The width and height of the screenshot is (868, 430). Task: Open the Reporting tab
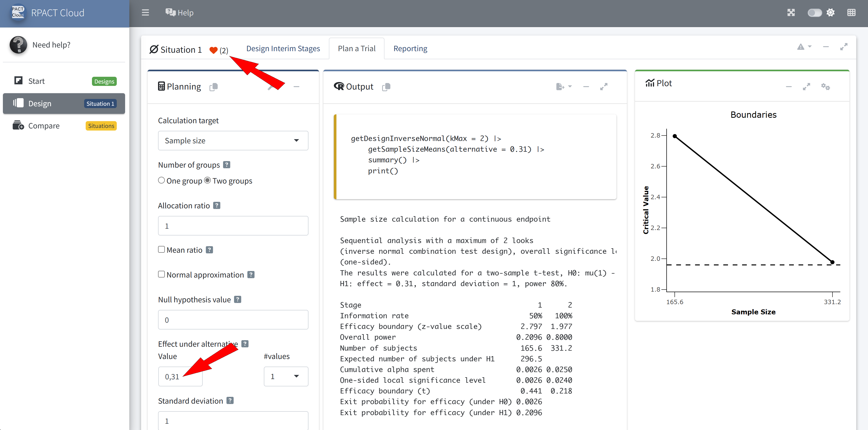(410, 49)
